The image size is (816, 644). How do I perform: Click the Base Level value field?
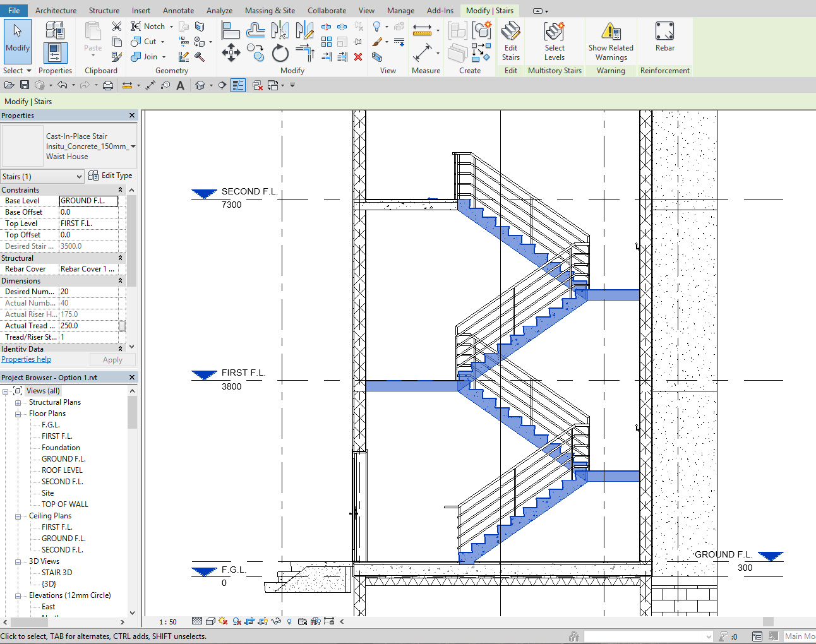coord(88,201)
